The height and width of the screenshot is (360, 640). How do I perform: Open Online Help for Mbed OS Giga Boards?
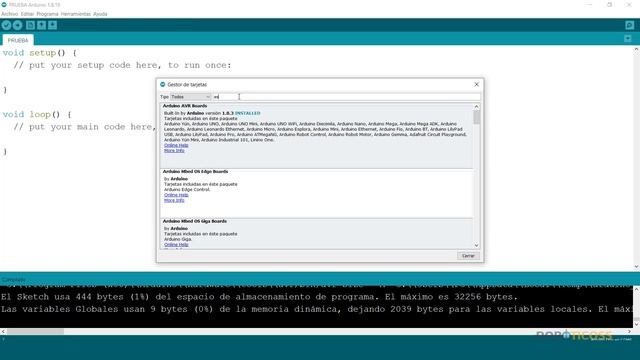coord(176,245)
